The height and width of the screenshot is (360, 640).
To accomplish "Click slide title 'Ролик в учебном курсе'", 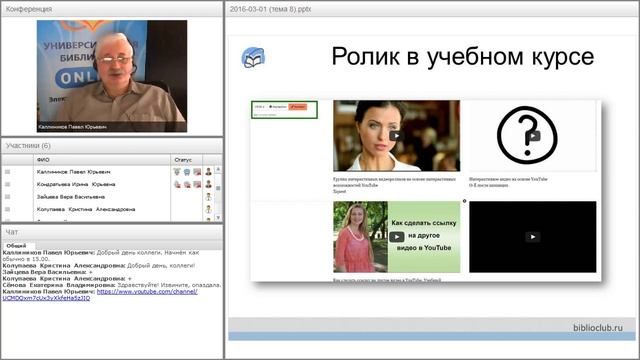I will pyautogui.click(x=462, y=56).
